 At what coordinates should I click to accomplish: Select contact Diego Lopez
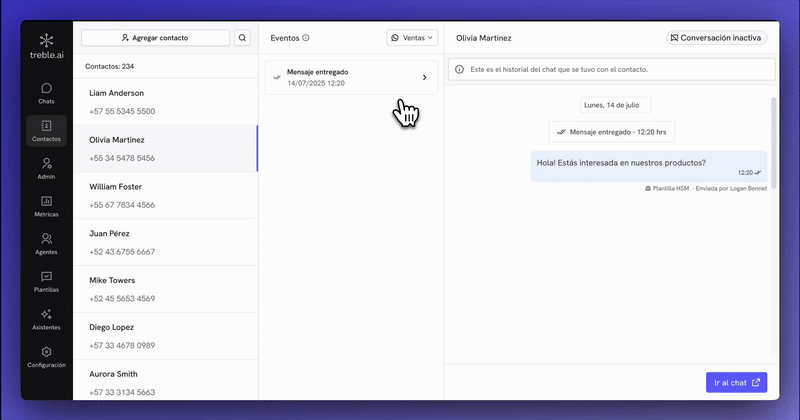click(x=166, y=336)
